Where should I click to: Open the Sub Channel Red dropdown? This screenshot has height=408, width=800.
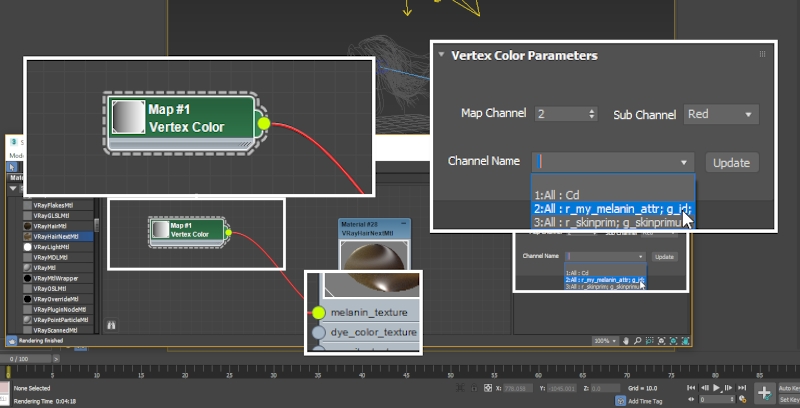coord(721,115)
